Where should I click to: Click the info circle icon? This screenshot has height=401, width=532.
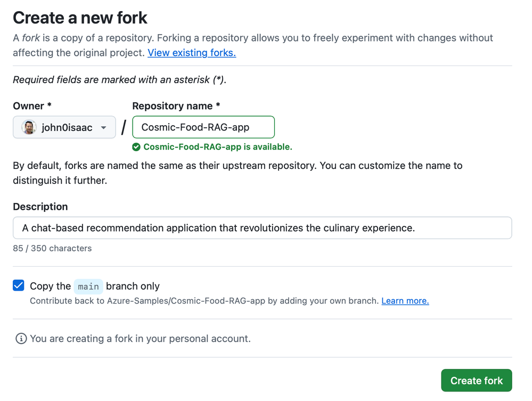point(21,339)
